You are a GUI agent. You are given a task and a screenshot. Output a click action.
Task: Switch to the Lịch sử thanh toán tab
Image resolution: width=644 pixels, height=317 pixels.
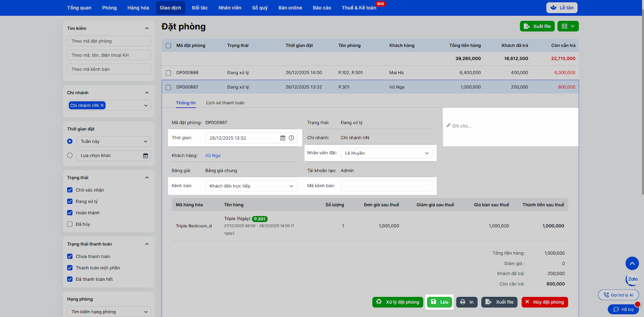pyautogui.click(x=225, y=103)
